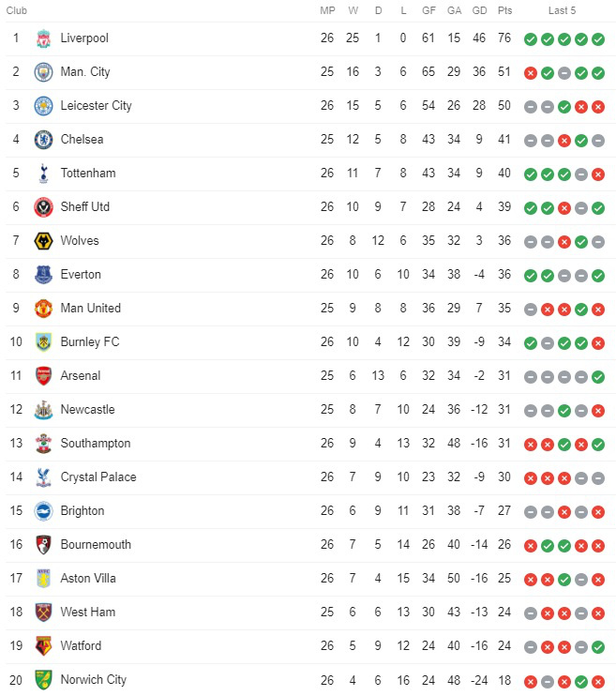616x696 pixels.
Task: Open the Man United team link
Action: point(91,308)
